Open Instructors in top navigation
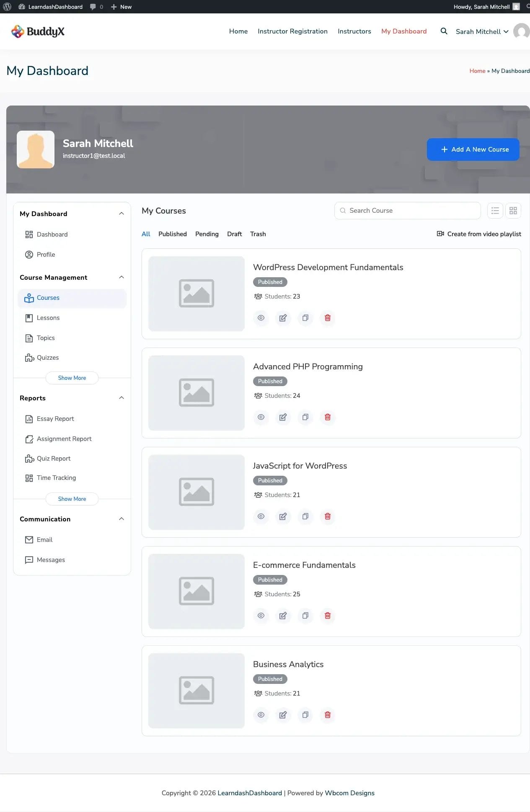This screenshot has width=530, height=812. click(354, 31)
